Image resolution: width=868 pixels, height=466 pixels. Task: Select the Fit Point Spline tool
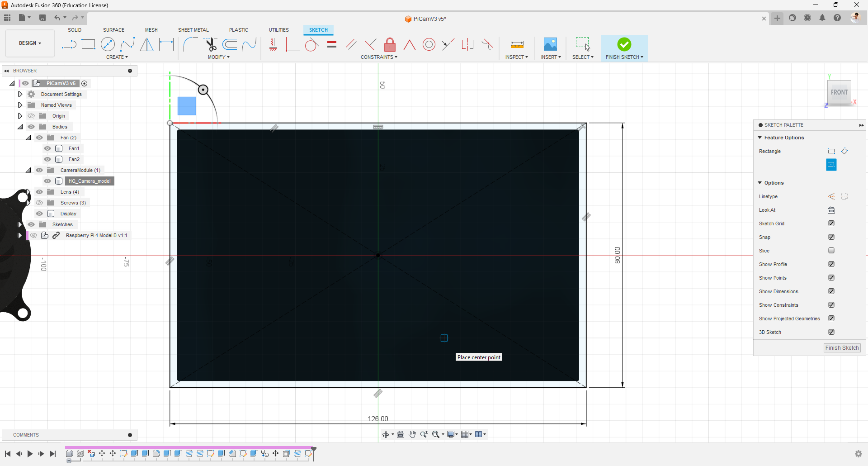(127, 44)
